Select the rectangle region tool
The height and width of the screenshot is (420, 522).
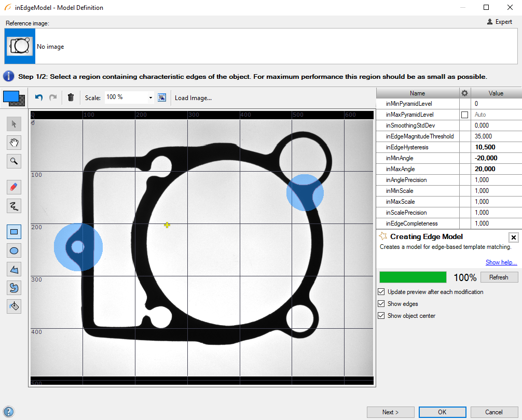(x=14, y=232)
